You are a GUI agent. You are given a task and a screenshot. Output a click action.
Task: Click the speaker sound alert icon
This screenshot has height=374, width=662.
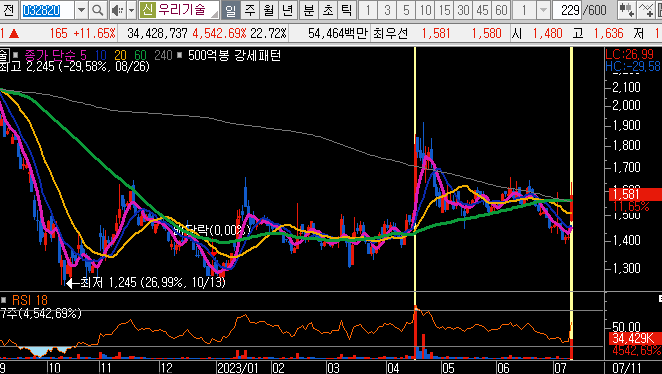[x=117, y=10]
